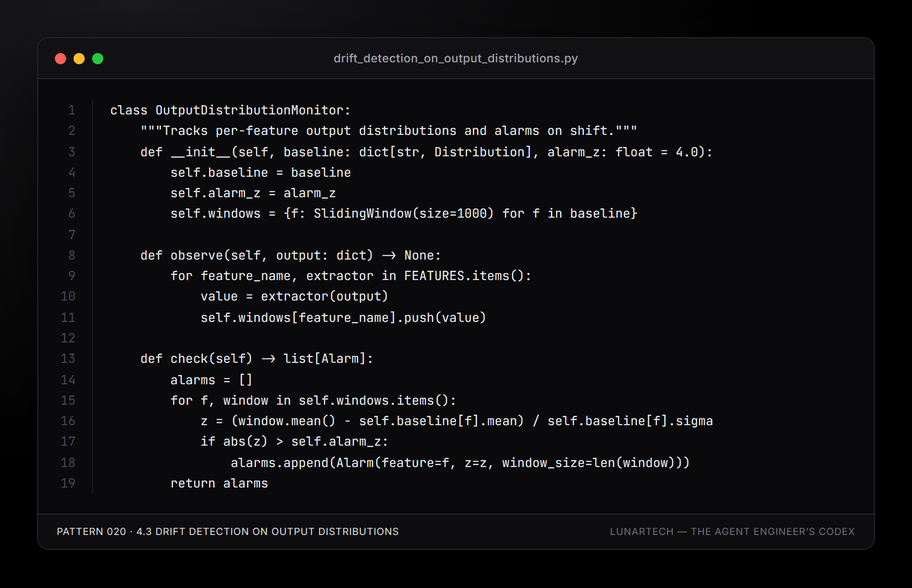
Task: Click the self.alarm_z = alarm_z line
Action: click(253, 193)
